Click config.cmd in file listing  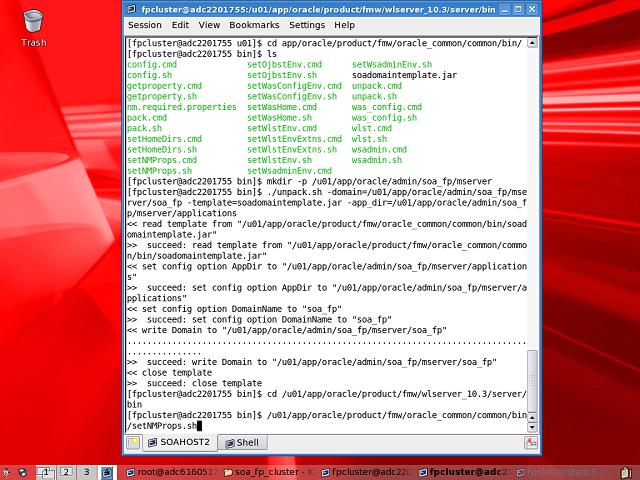point(152,64)
